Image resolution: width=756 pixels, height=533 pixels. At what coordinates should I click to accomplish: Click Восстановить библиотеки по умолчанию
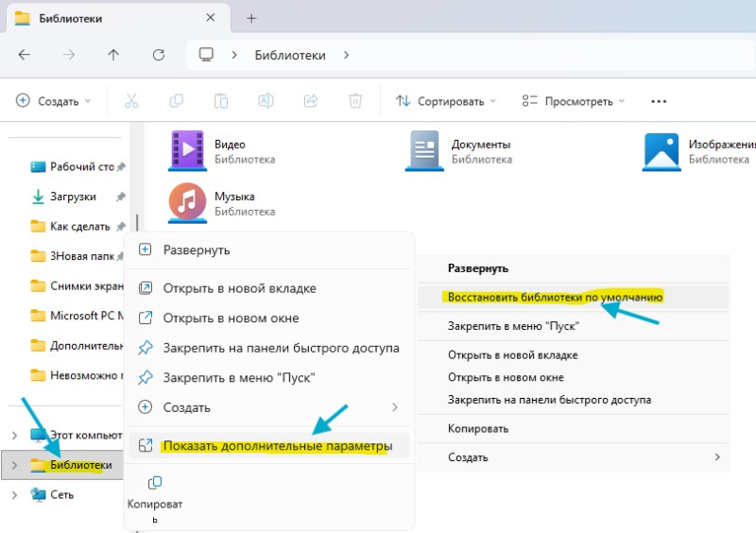tap(574, 297)
